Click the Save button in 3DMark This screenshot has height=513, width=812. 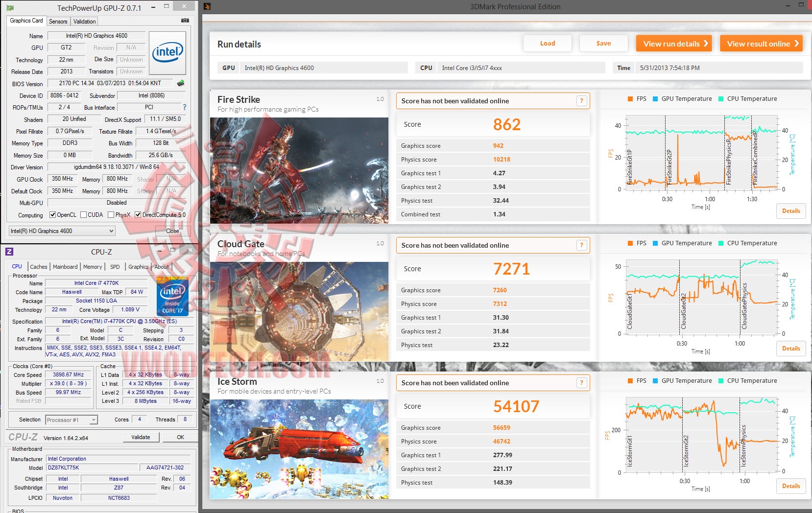(603, 44)
